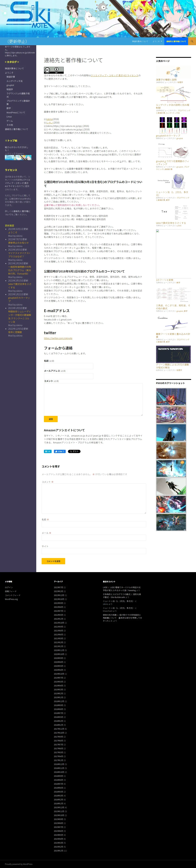
Task: Click the Creative Commons BY license badge
Action: [54, 70]
